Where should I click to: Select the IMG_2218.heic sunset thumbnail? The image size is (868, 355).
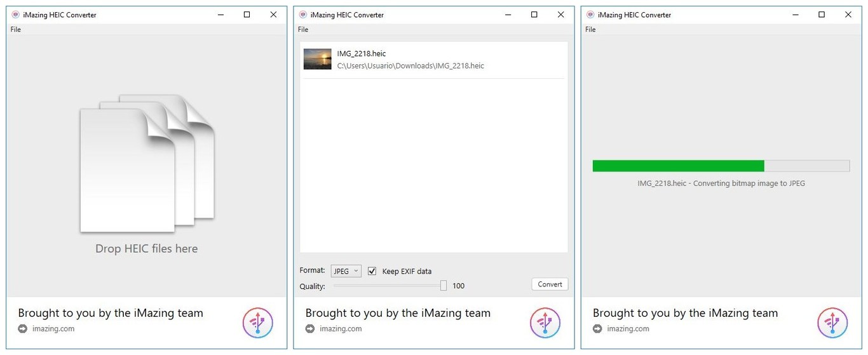point(318,59)
